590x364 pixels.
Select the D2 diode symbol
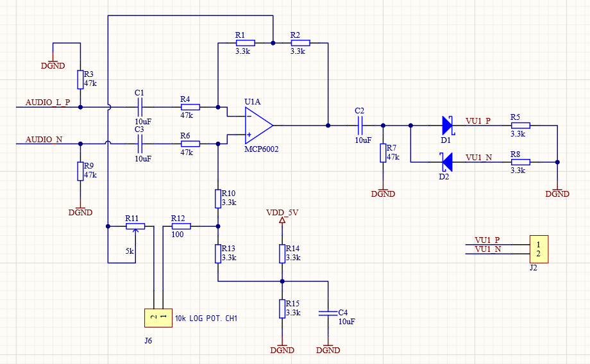pyautogui.click(x=446, y=162)
